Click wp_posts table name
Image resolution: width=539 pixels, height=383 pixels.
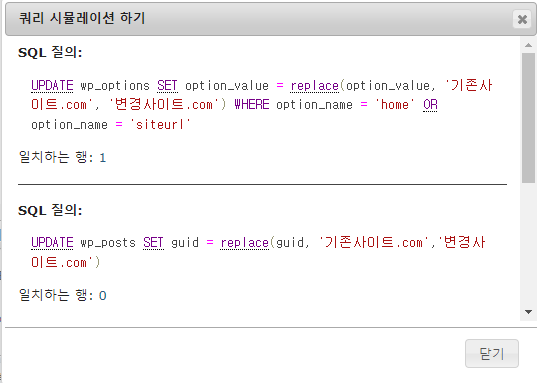[108, 243]
